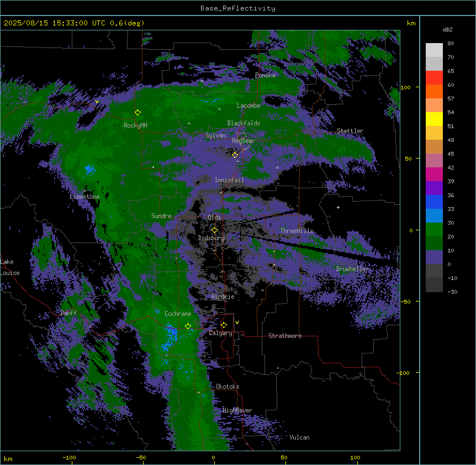Select the yellow diamond marker below RedDeer

235,155
